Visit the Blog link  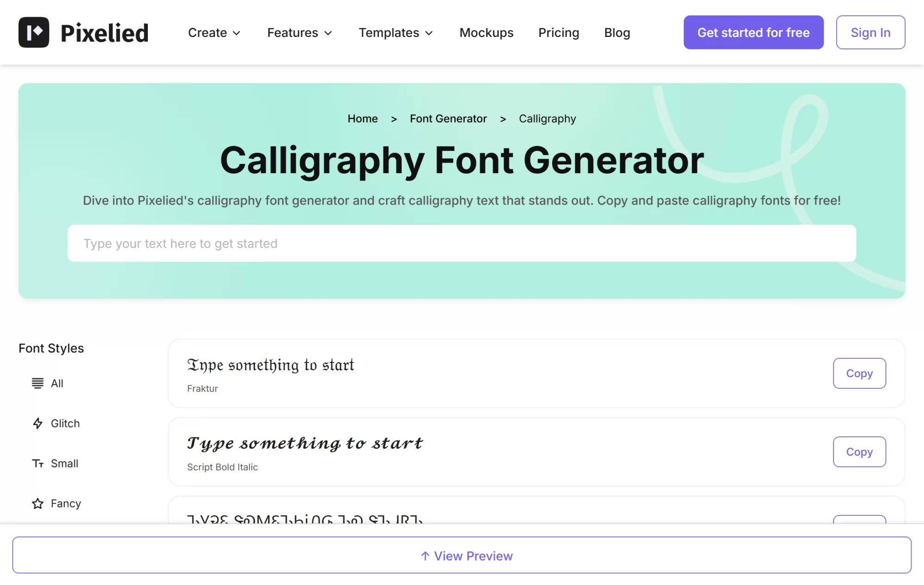617,33
